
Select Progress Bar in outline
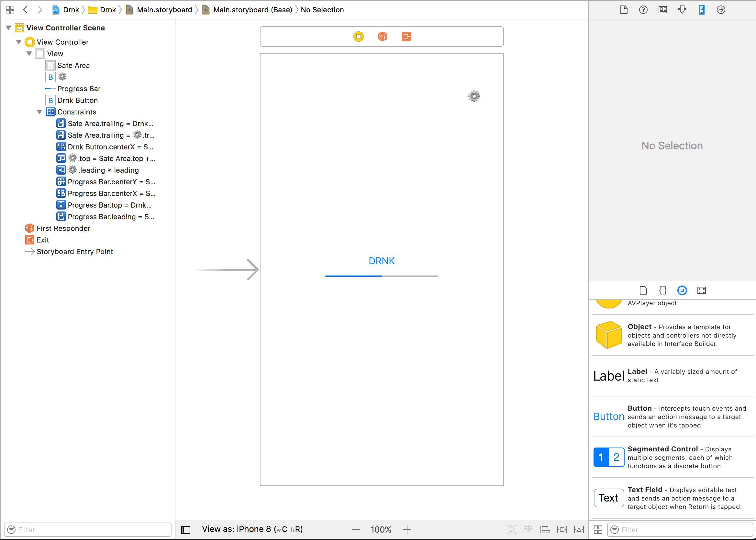click(x=73, y=89)
